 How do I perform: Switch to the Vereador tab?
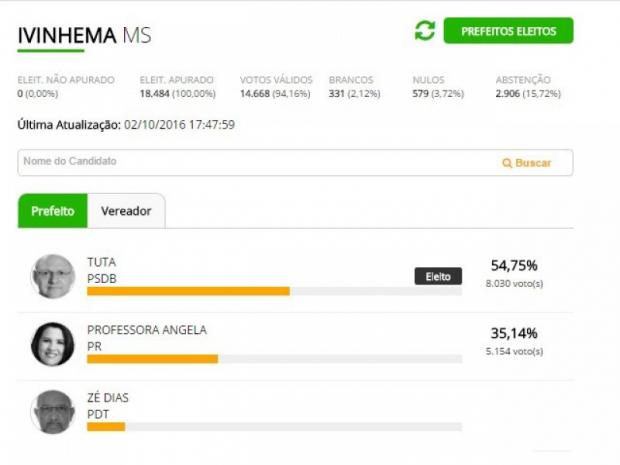coord(126,211)
